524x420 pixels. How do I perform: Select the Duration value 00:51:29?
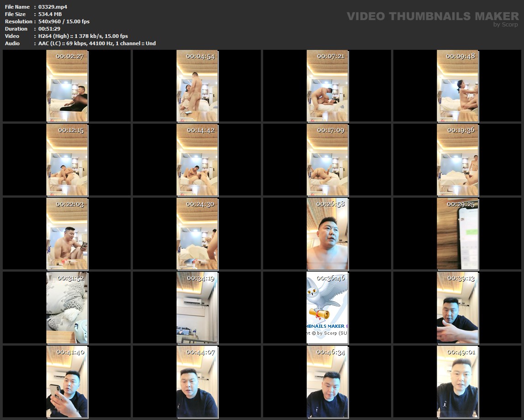tap(49, 29)
